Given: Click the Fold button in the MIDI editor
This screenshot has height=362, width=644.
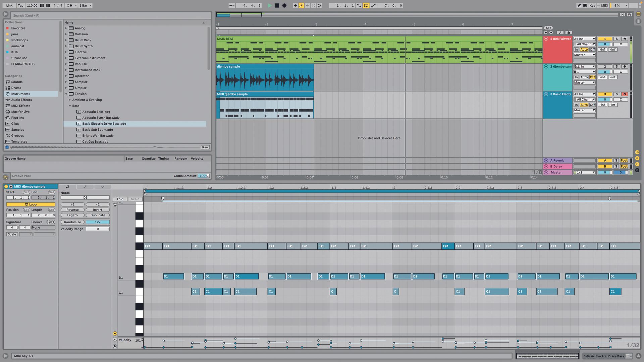Looking at the screenshot, I should click(x=120, y=199).
